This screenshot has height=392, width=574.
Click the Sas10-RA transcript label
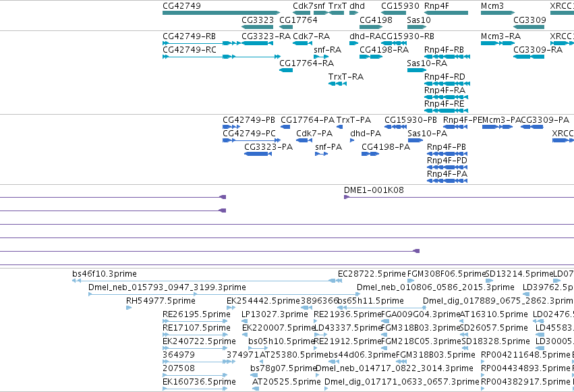[427, 63]
